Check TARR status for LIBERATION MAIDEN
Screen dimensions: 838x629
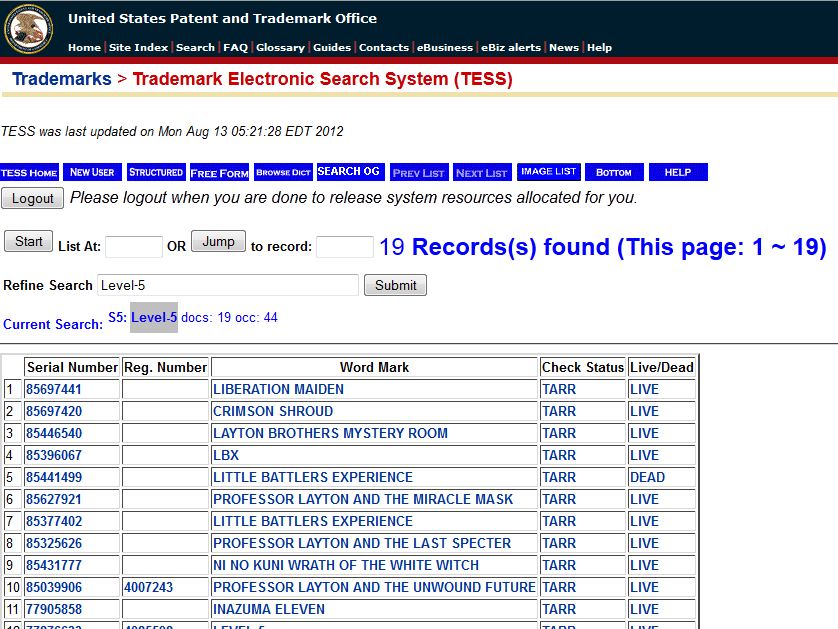(x=559, y=389)
